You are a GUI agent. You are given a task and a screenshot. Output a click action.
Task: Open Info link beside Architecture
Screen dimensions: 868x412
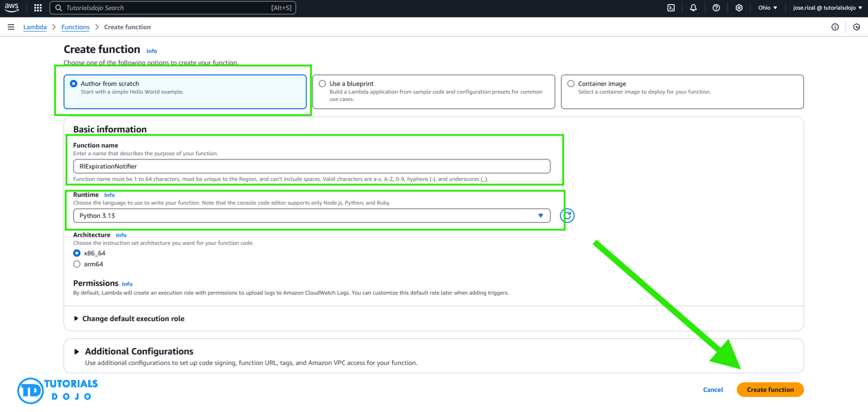(121, 235)
